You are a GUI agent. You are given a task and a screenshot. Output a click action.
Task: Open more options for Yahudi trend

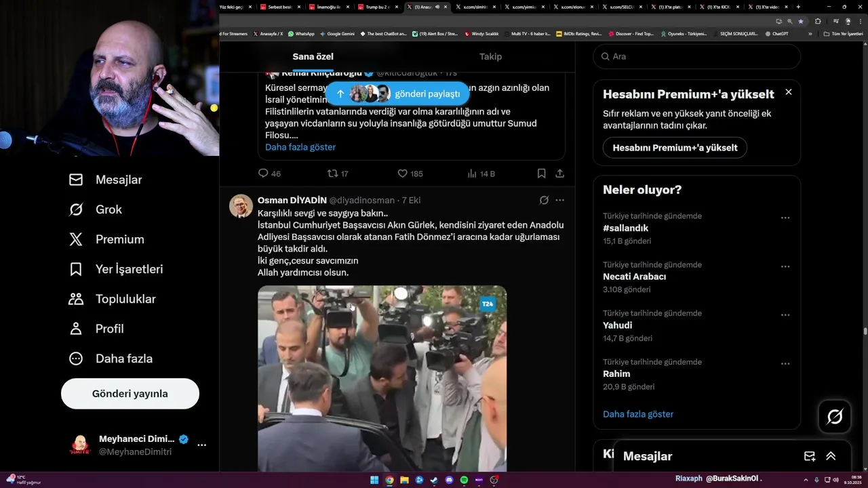pyautogui.click(x=785, y=315)
